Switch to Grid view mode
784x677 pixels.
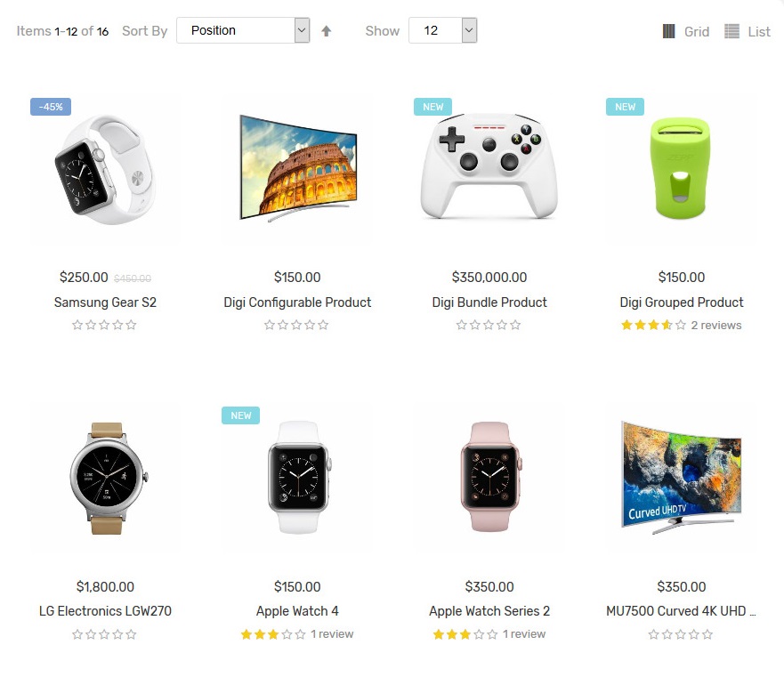point(685,31)
